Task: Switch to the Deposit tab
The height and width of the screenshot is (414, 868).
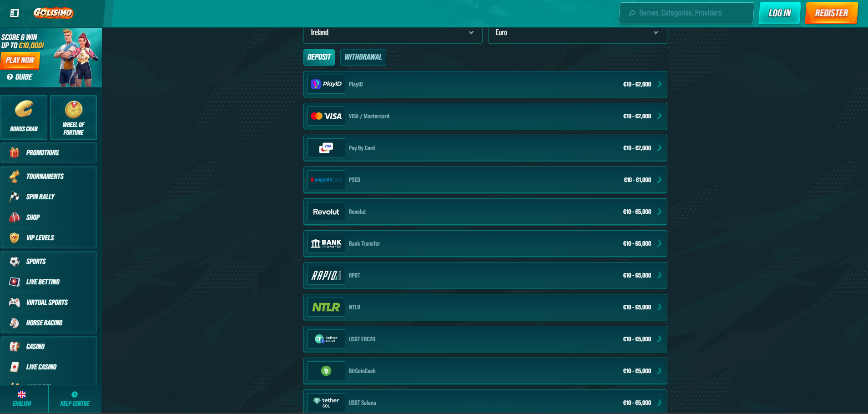Action: [319, 57]
